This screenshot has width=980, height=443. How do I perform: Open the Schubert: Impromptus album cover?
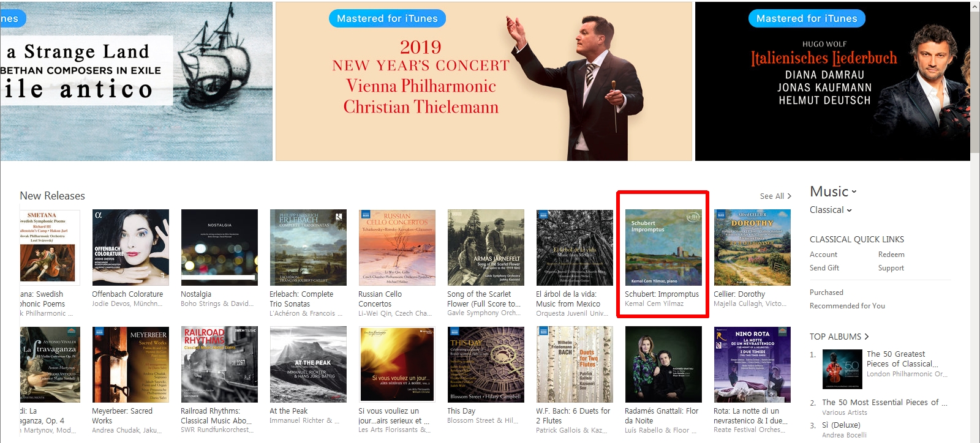point(663,247)
